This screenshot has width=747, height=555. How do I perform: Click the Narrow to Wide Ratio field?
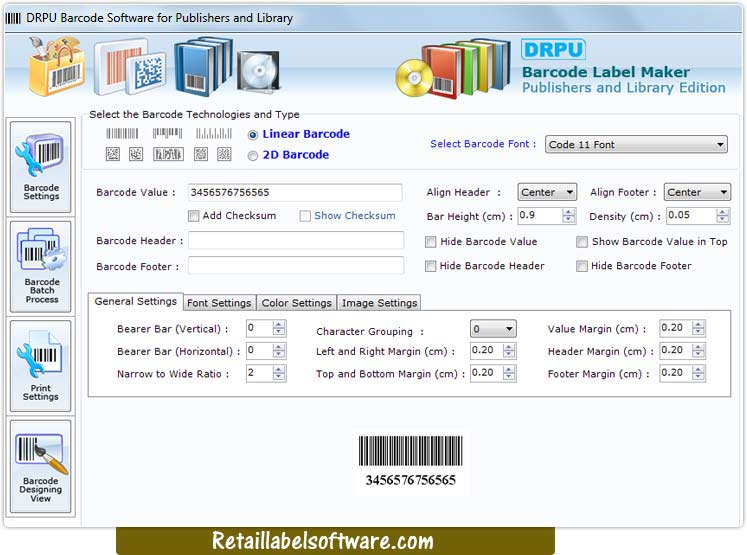coord(260,373)
